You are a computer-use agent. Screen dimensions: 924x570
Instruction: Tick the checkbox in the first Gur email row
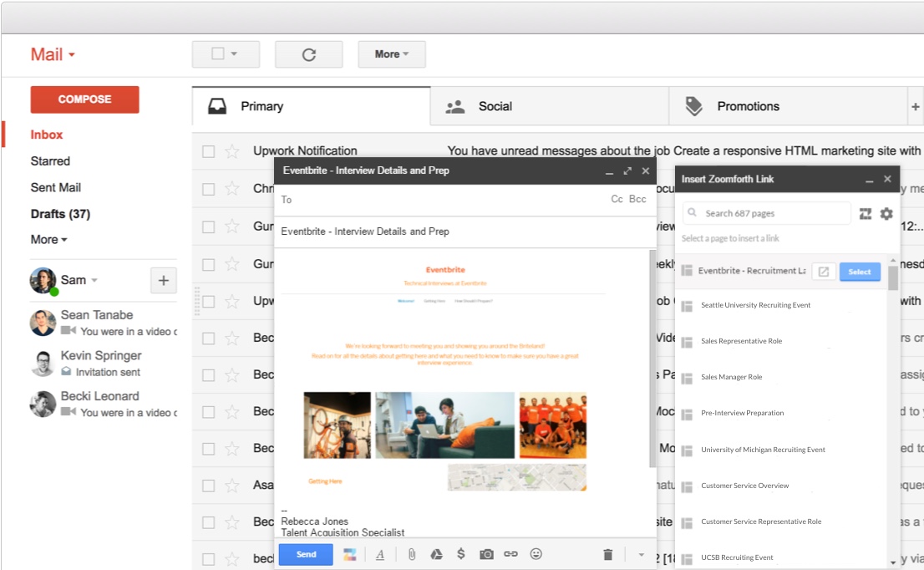pyautogui.click(x=208, y=227)
